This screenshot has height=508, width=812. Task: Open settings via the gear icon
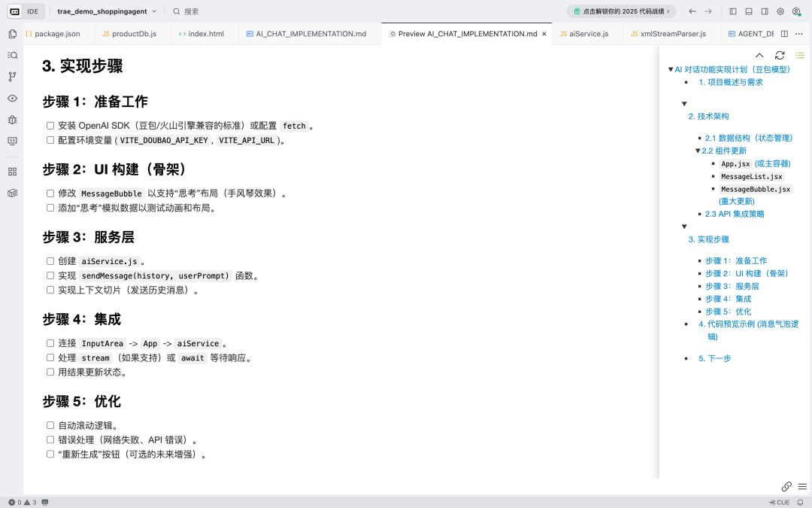coord(780,11)
